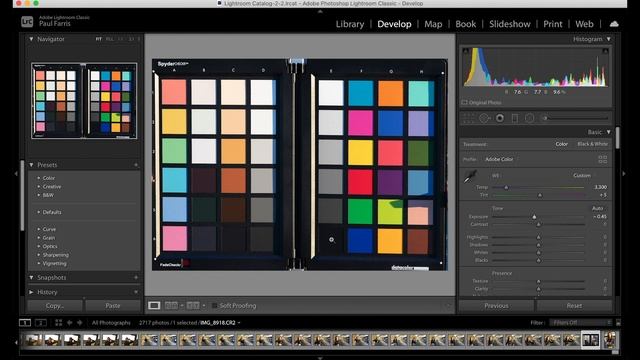Click the Paste button
The height and width of the screenshot is (360, 640).
tap(113, 306)
